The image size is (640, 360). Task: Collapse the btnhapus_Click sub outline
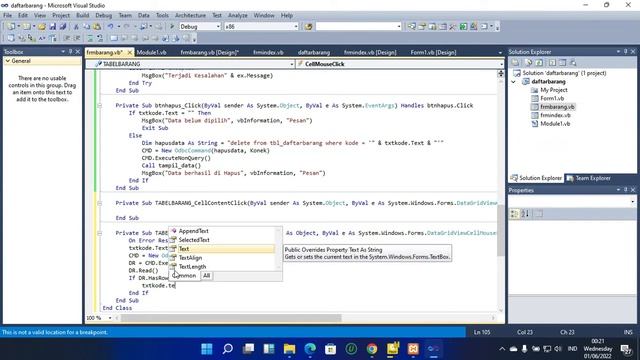[x=99, y=105]
